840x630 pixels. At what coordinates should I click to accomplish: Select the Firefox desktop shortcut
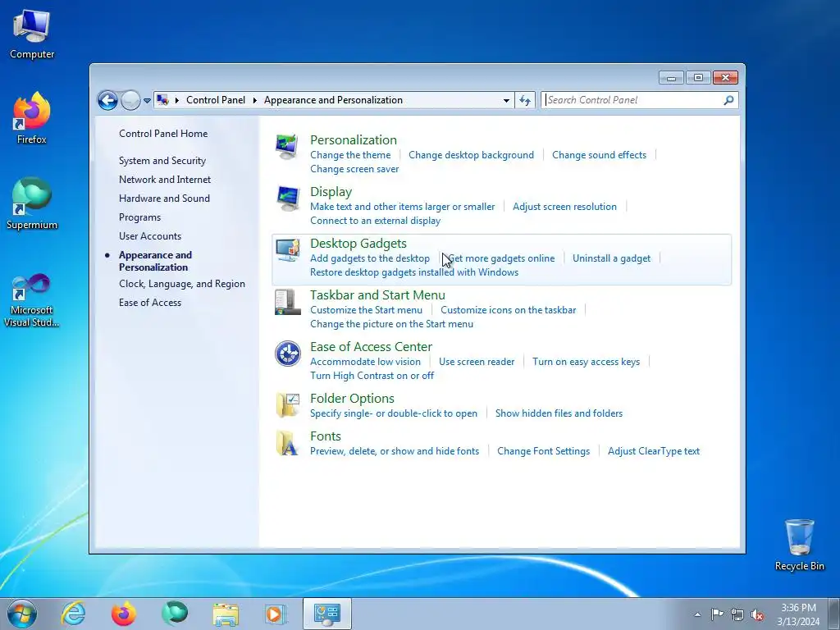[x=32, y=118]
